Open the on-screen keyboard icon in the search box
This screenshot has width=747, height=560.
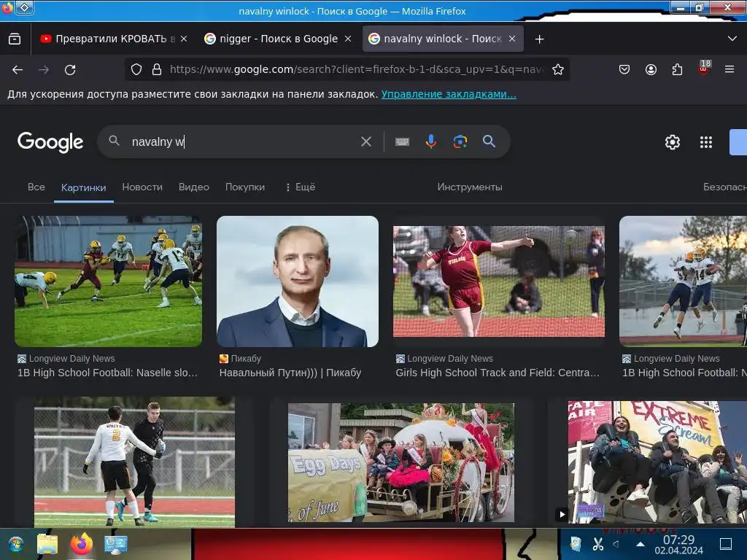tap(402, 141)
